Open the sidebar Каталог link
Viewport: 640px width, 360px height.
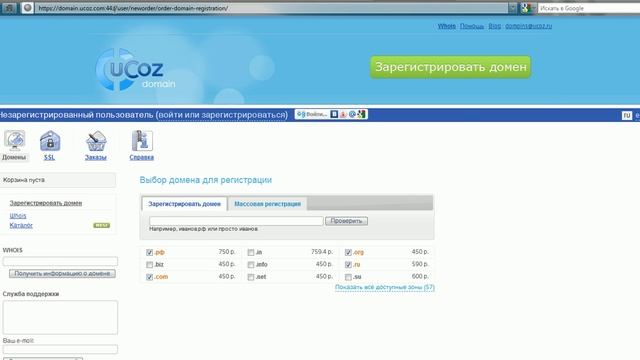pyautogui.click(x=21, y=225)
